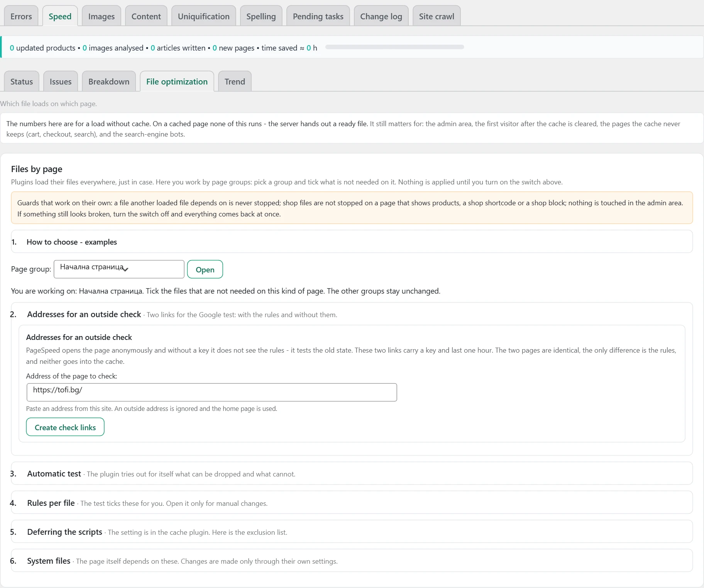Image resolution: width=704 pixels, height=588 pixels.
Task: View the Pending tasks tab
Action: pos(318,16)
